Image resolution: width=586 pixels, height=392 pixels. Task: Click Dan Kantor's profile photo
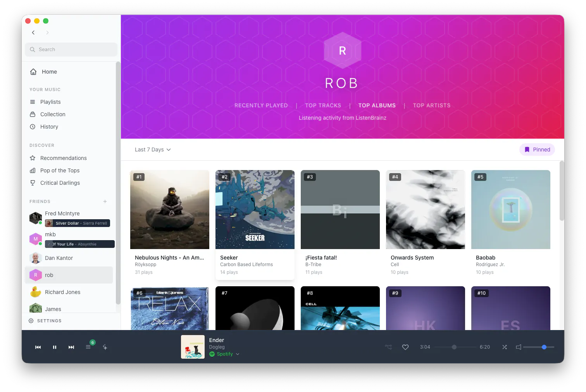click(36, 258)
